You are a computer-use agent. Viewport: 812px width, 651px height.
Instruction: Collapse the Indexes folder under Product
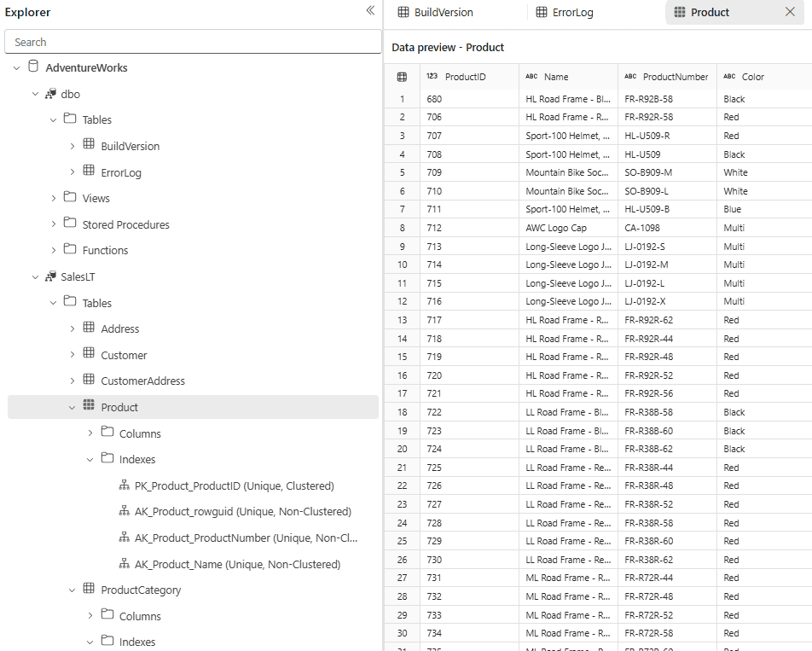pos(90,459)
